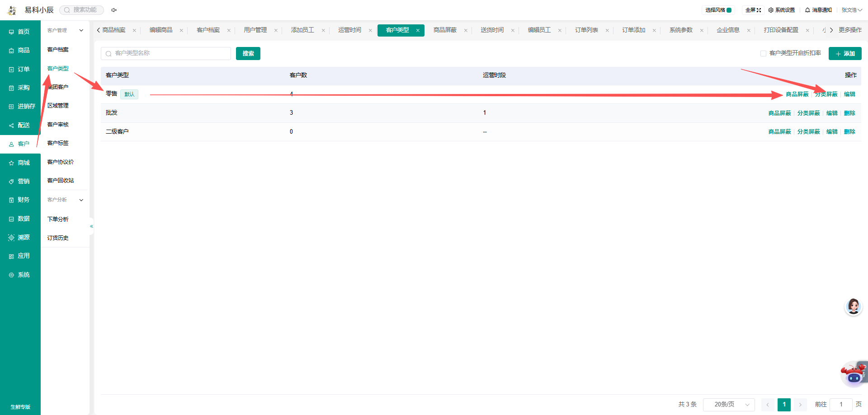Toggle the 选择风格 theme switch
Viewport: 868px width, 415px height.
(x=729, y=10)
